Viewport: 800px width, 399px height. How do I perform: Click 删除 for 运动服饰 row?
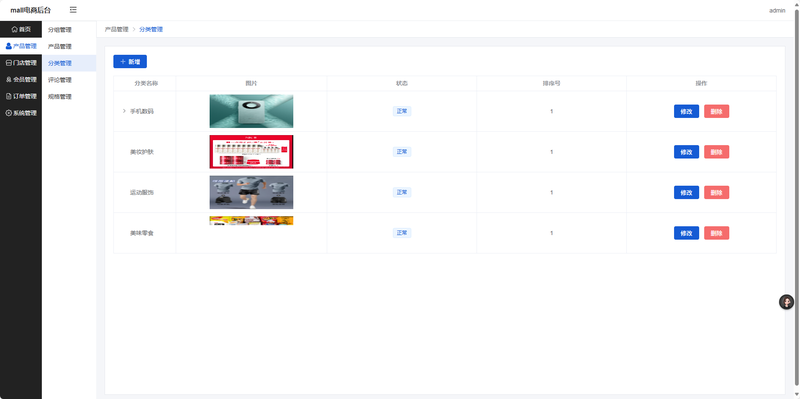716,192
